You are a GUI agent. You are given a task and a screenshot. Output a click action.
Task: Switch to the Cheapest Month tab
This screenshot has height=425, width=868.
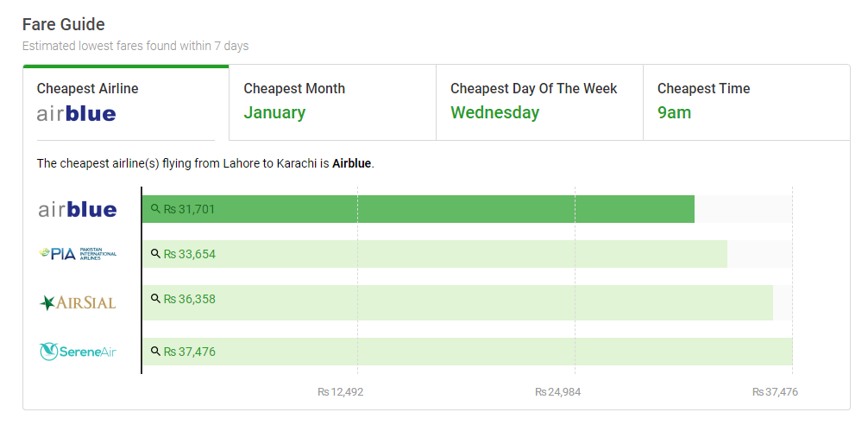tap(332, 102)
